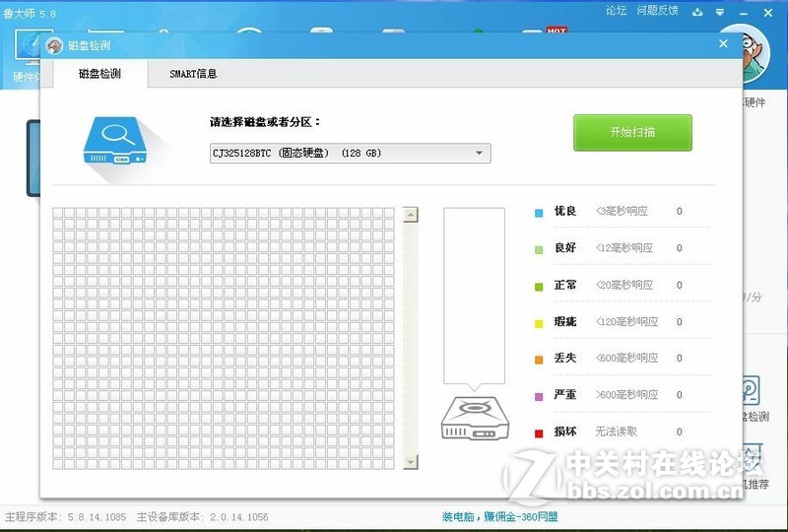This screenshot has height=532, width=788.
Task: Click the 主设备库版本 2.0.14.1056 text
Action: [202, 517]
